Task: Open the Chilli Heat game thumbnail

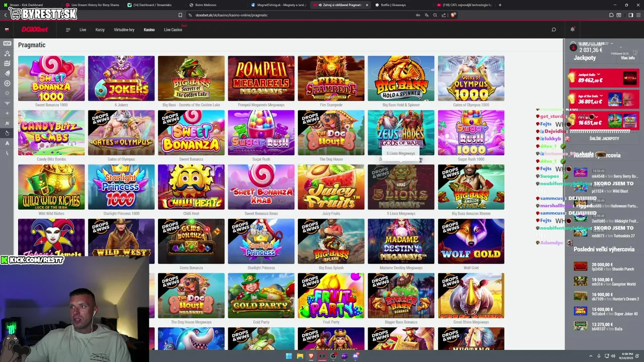Action: tap(191, 187)
